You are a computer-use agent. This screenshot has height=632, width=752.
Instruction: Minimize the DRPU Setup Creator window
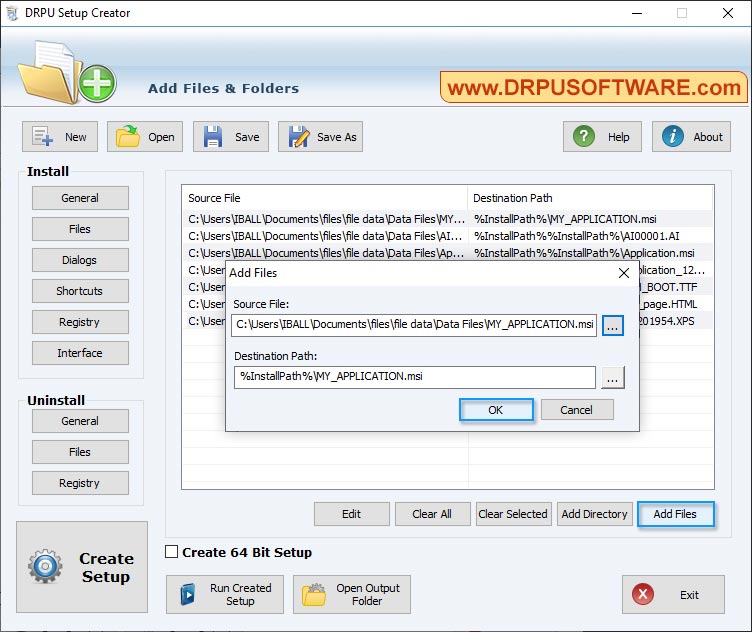[636, 13]
